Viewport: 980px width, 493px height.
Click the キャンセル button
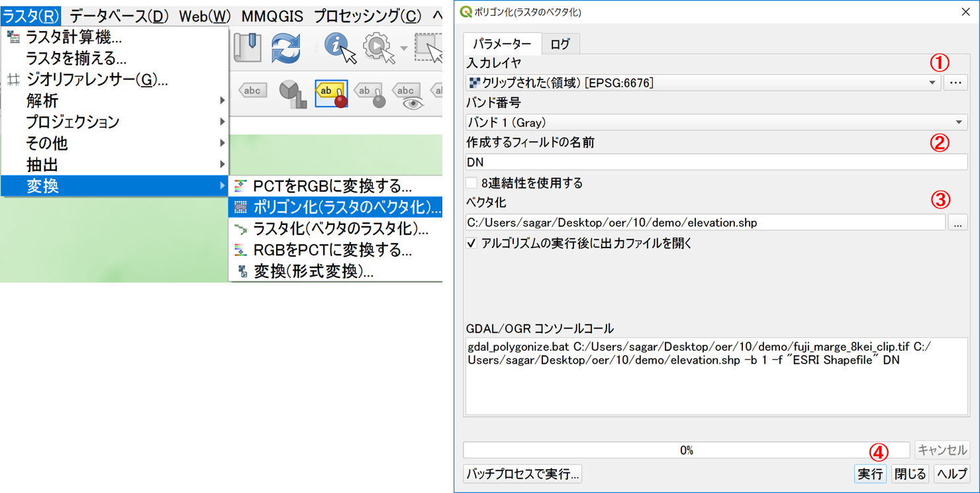coord(942,450)
